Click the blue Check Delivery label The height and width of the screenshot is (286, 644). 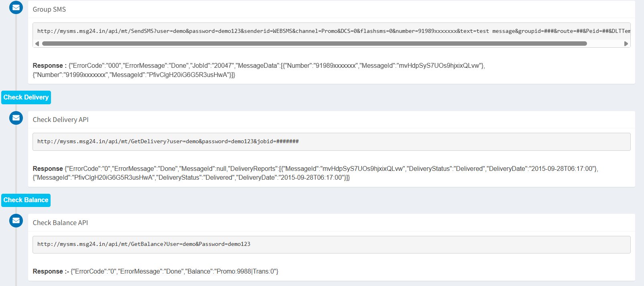coord(26,97)
